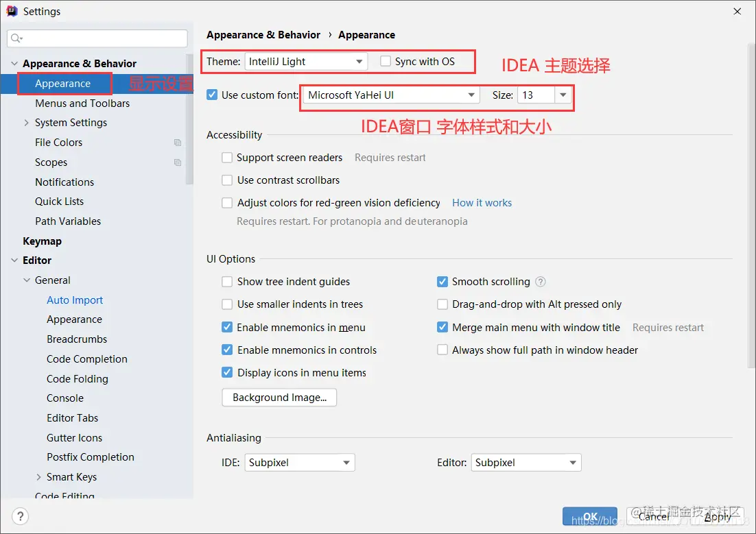Uncheck Use custom font checkbox
756x534 pixels.
click(212, 95)
